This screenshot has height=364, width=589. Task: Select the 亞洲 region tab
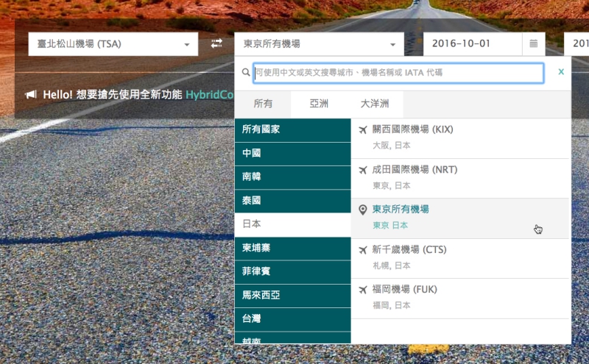(x=319, y=104)
